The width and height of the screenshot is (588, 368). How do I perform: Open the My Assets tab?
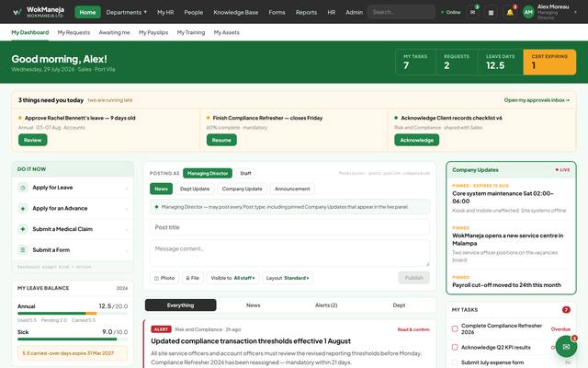coord(227,33)
